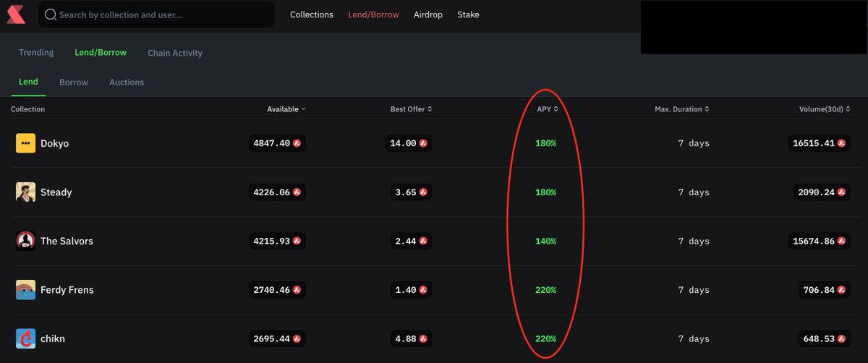Sort by Volume(30d) column
The height and width of the screenshot is (363, 868).
pos(825,109)
